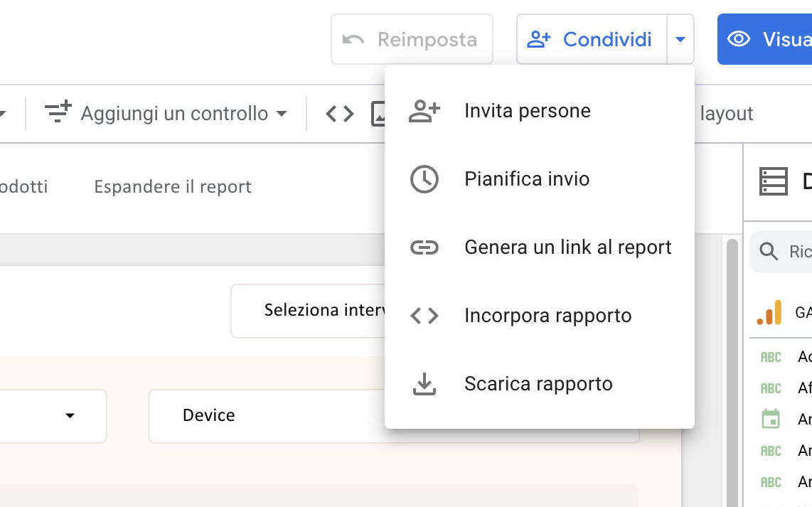Image resolution: width=812 pixels, height=507 pixels.
Task: Click the blue Visualizza button
Action: tap(765, 39)
